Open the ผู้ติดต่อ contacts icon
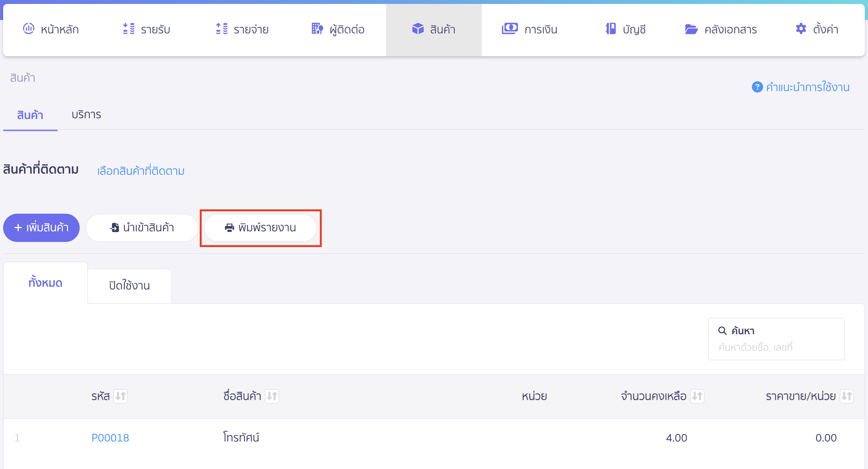 pos(316,29)
